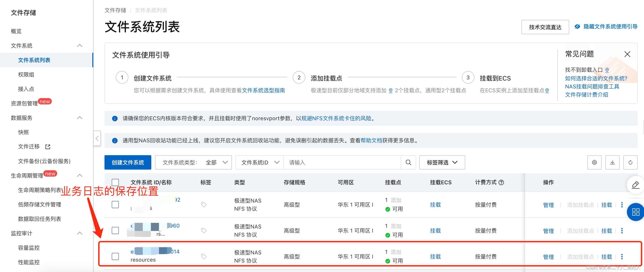Collapse the 生命周期管理 sidebar section
Image resolution: width=644 pixels, height=272 pixels.
[80, 175]
